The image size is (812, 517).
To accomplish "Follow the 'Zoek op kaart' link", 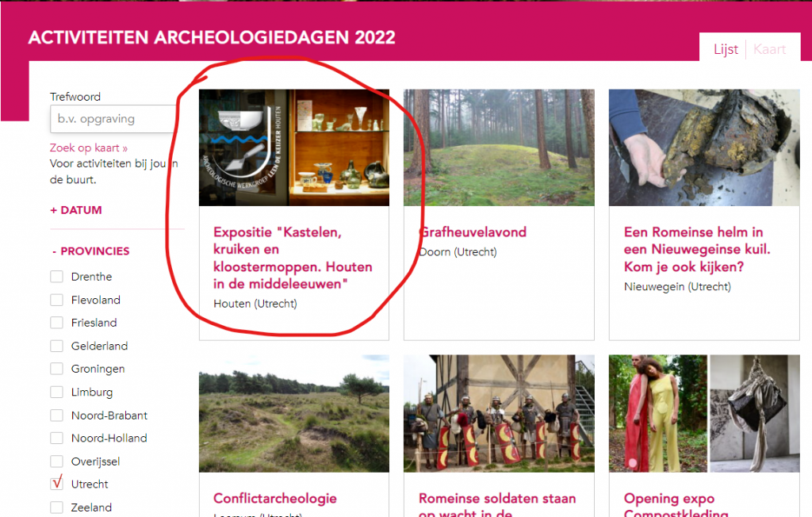I will click(x=89, y=147).
